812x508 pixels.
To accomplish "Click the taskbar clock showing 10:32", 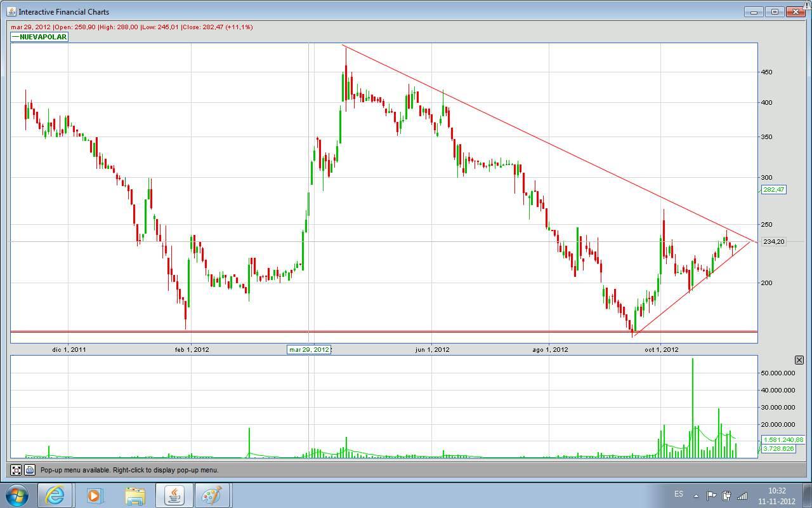I will click(x=776, y=495).
